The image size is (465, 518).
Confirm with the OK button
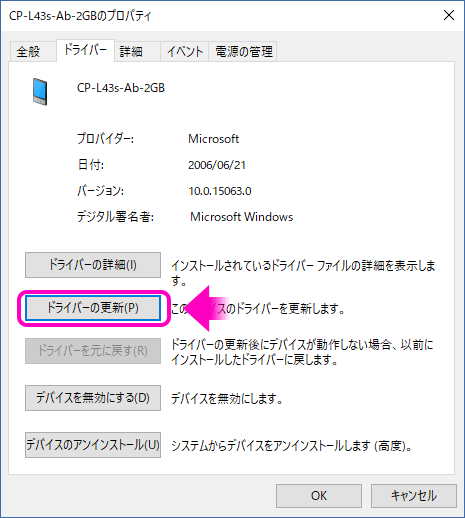[x=319, y=496]
